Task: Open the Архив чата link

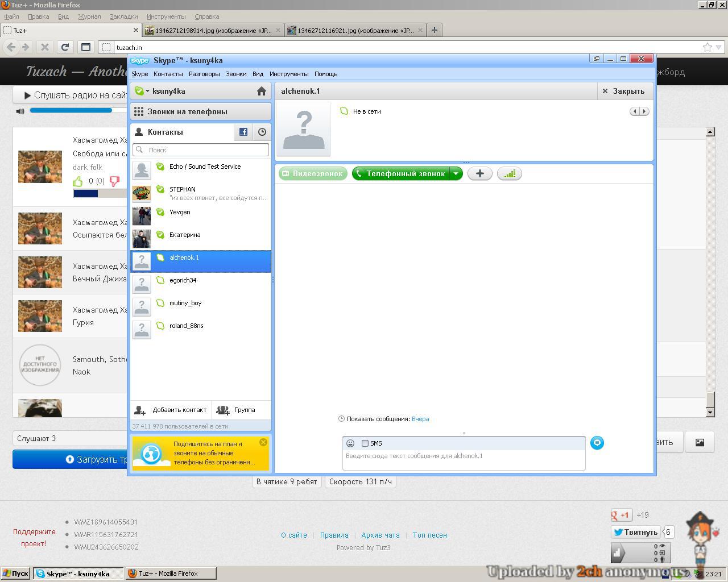Action: tap(380, 535)
